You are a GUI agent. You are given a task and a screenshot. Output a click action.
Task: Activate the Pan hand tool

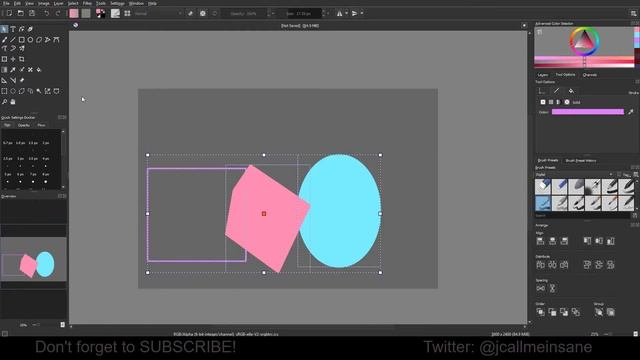[13, 102]
